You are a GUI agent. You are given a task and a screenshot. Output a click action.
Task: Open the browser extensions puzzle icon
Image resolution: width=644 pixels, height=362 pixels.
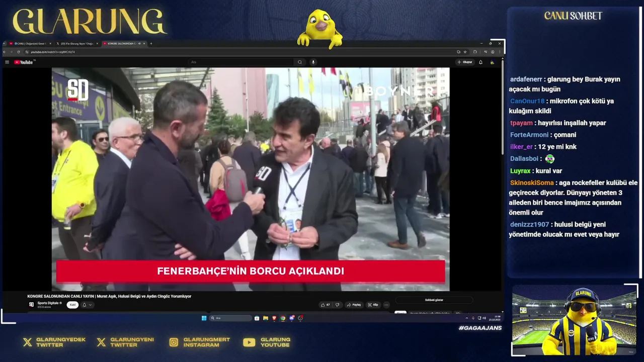[x=475, y=52]
